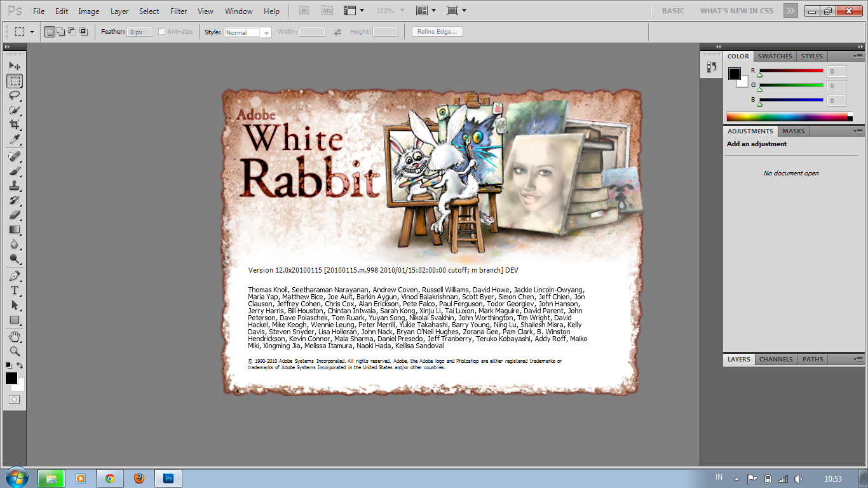Select the Pen tool
The image size is (868, 488).
[x=15, y=276]
